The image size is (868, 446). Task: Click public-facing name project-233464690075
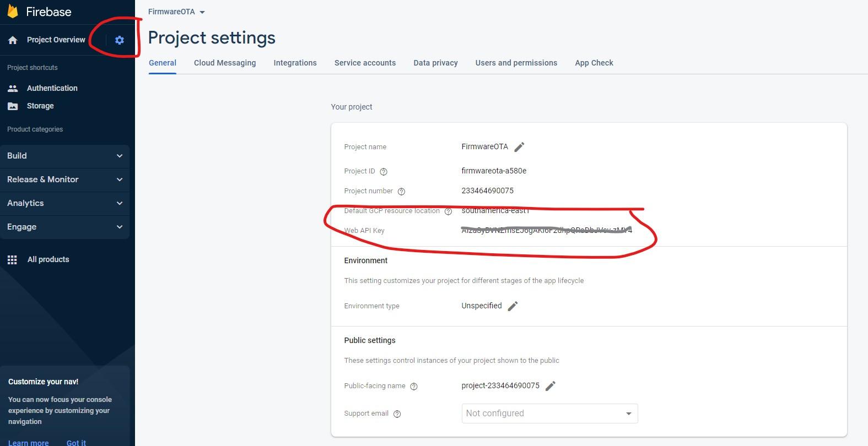point(500,385)
